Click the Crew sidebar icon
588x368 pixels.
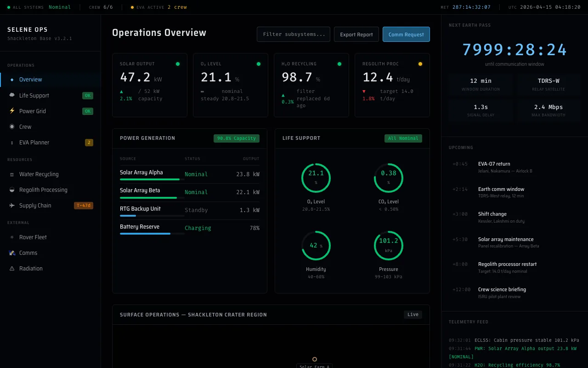point(12,126)
